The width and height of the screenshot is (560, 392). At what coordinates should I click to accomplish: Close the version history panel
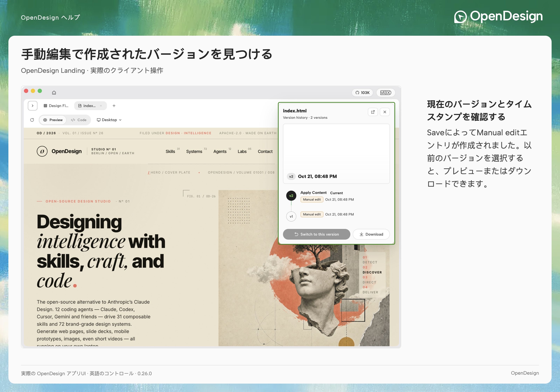pyautogui.click(x=385, y=112)
